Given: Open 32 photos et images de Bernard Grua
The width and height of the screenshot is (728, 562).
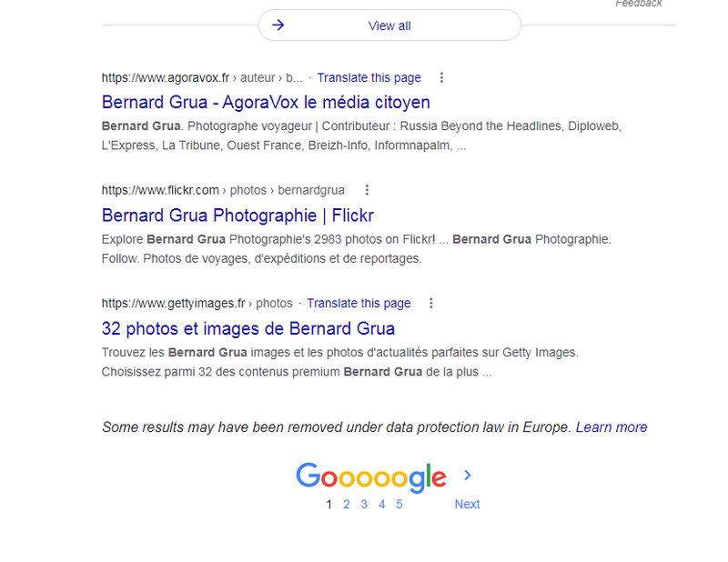Looking at the screenshot, I should click(248, 328).
